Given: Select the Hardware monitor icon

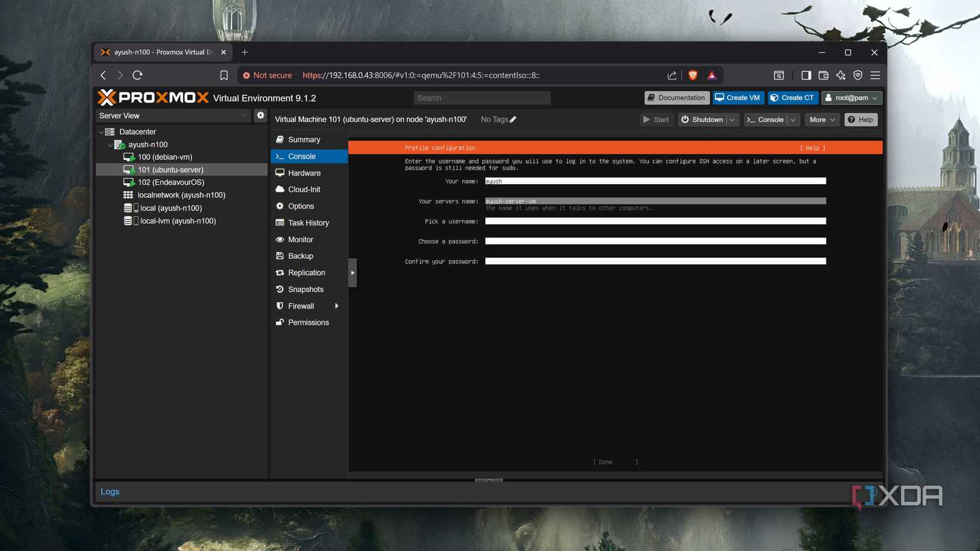Looking at the screenshot, I should pos(280,173).
